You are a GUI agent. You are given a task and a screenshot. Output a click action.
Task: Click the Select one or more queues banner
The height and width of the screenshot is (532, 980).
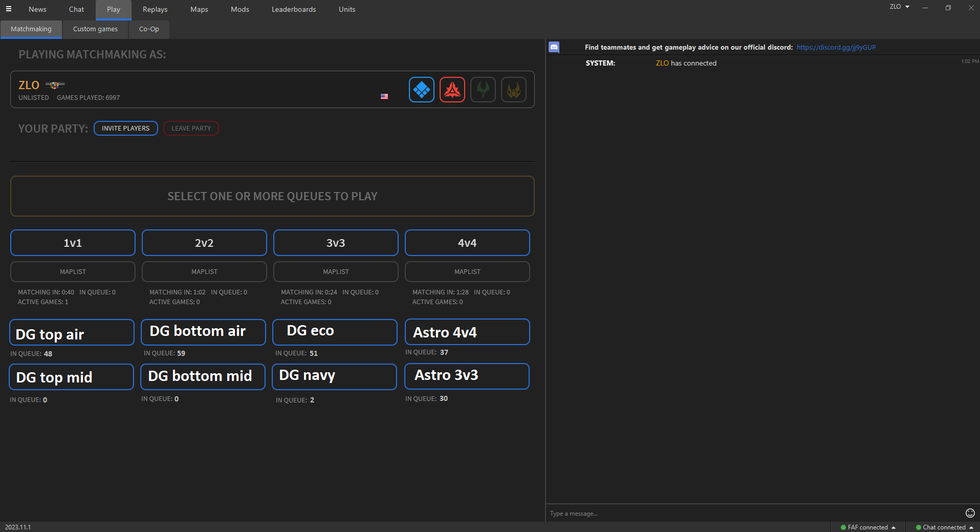[272, 196]
